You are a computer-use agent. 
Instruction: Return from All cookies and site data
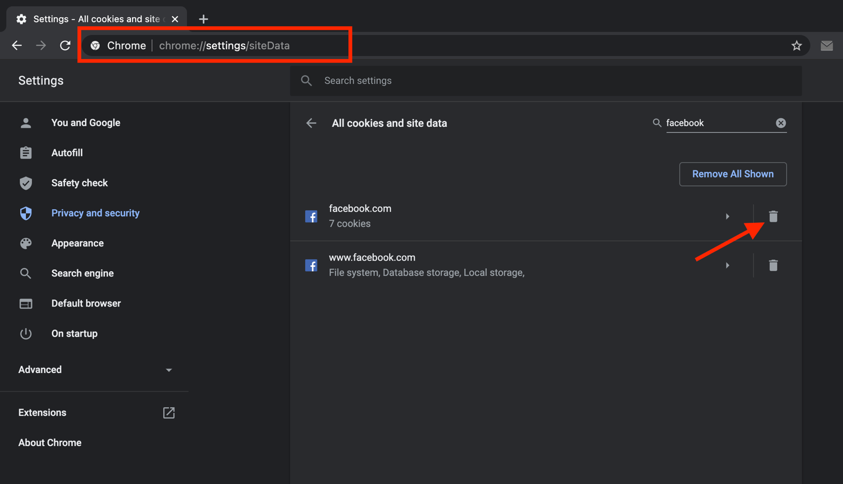click(311, 123)
